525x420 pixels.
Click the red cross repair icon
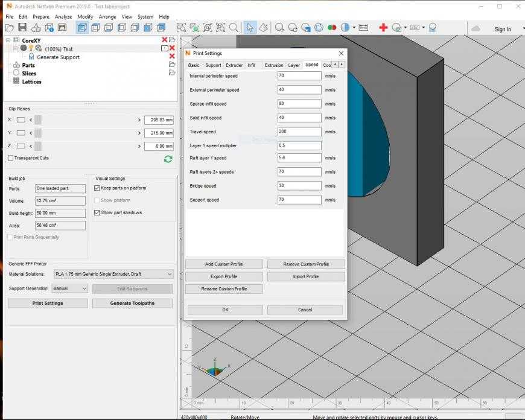[383, 28]
